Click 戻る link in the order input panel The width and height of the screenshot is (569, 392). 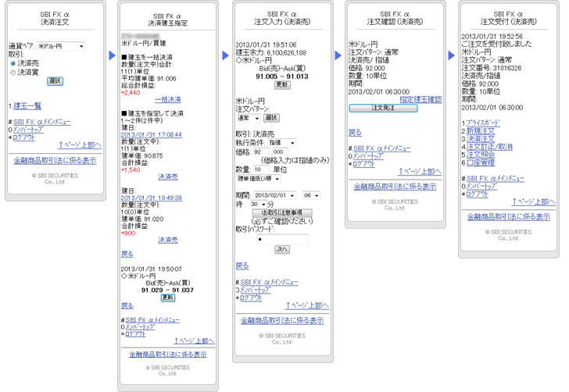(242, 266)
